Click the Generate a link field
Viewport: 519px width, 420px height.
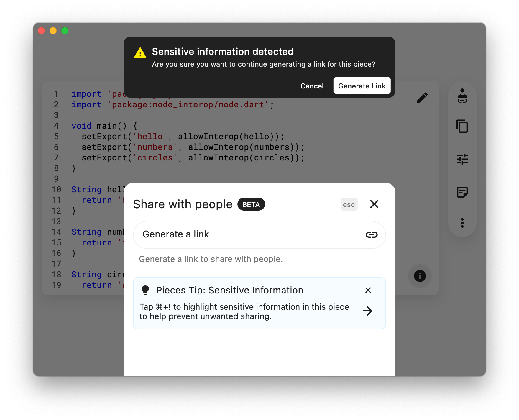click(x=259, y=234)
